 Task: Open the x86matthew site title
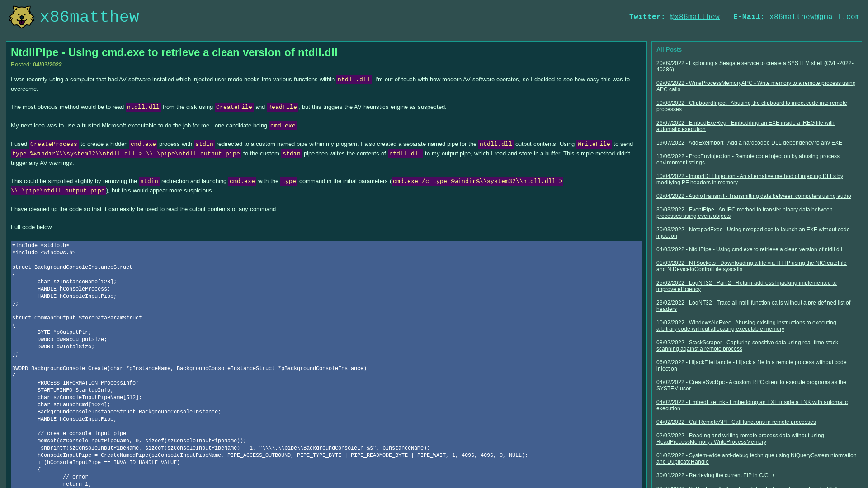[x=90, y=17]
